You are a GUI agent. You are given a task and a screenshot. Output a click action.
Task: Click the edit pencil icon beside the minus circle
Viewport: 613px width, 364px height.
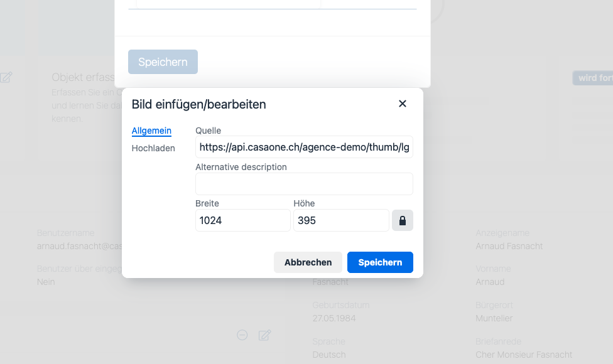[x=264, y=335]
